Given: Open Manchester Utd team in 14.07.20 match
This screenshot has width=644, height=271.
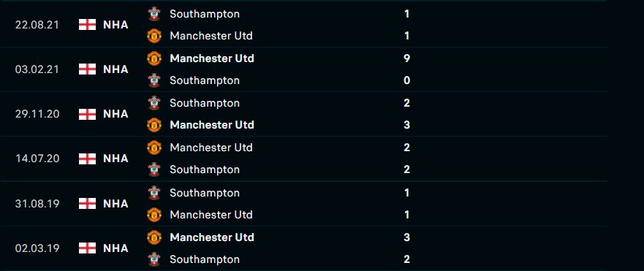Looking at the screenshot, I should [211, 148].
